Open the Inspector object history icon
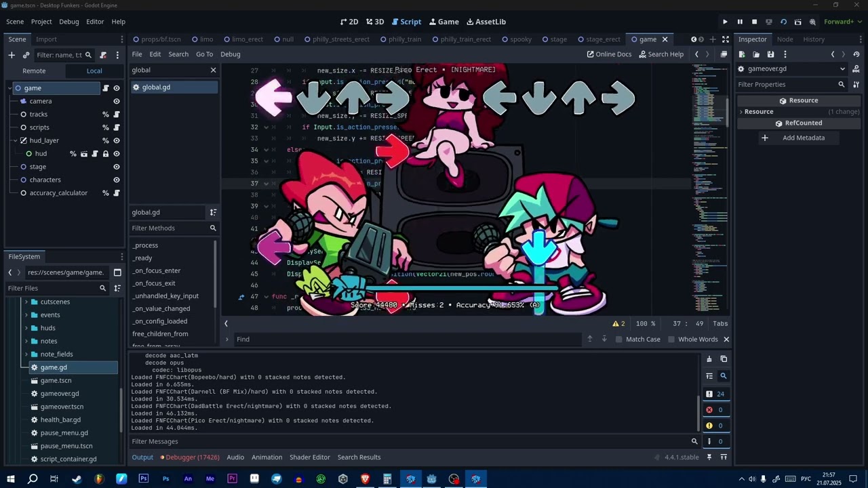Image resolution: width=868 pixels, height=488 pixels. [856, 54]
